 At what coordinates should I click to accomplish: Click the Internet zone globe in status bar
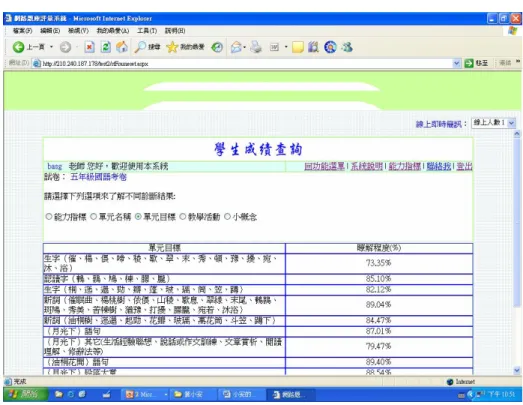[x=450, y=382]
